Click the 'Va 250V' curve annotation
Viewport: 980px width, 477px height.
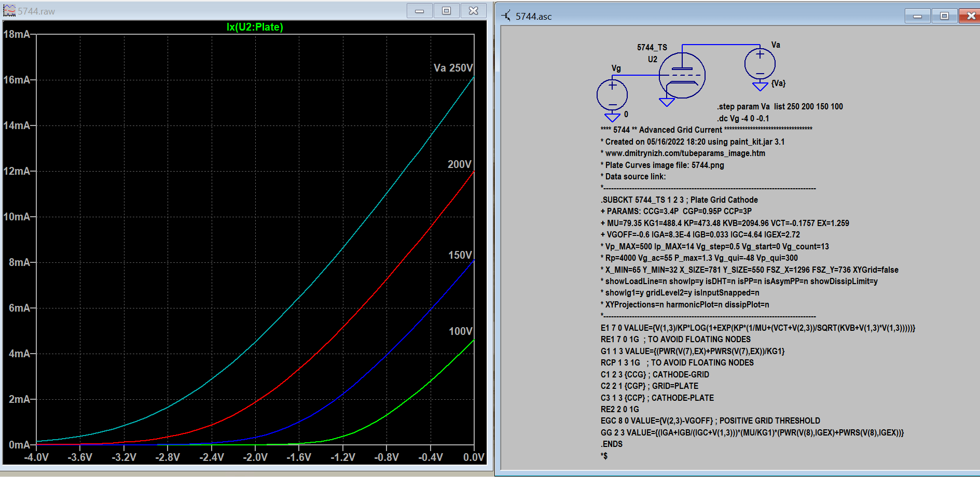pos(453,68)
